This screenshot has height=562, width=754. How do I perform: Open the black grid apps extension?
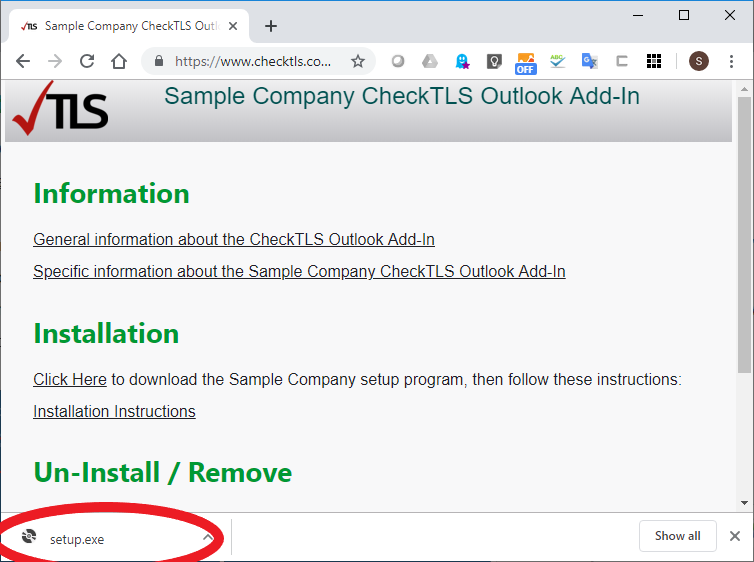click(654, 61)
